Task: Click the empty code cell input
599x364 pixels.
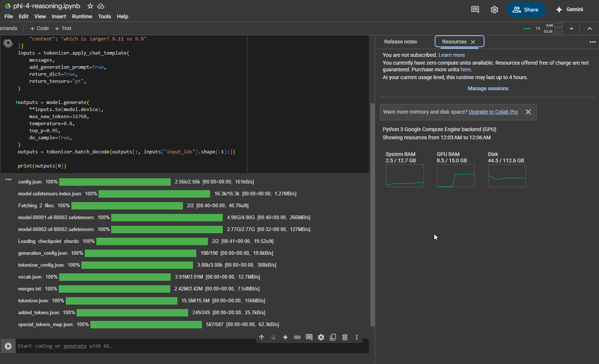Action: click(192, 346)
